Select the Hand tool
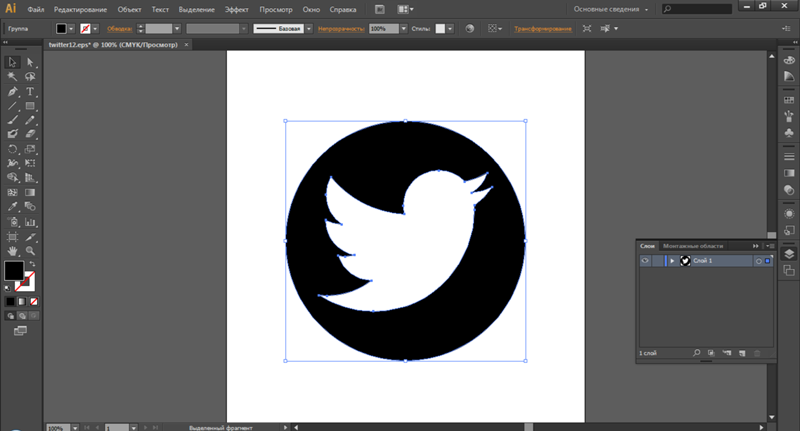 point(12,251)
